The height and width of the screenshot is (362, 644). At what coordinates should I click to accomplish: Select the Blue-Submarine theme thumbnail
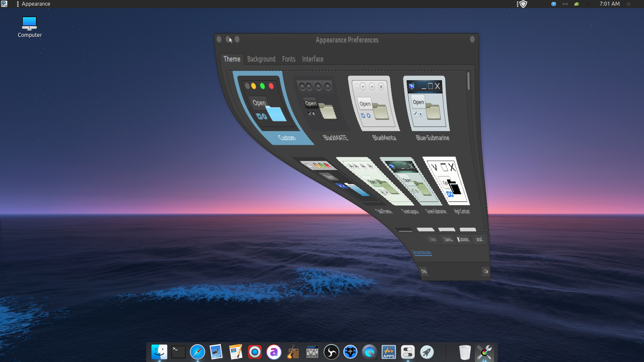(426, 104)
